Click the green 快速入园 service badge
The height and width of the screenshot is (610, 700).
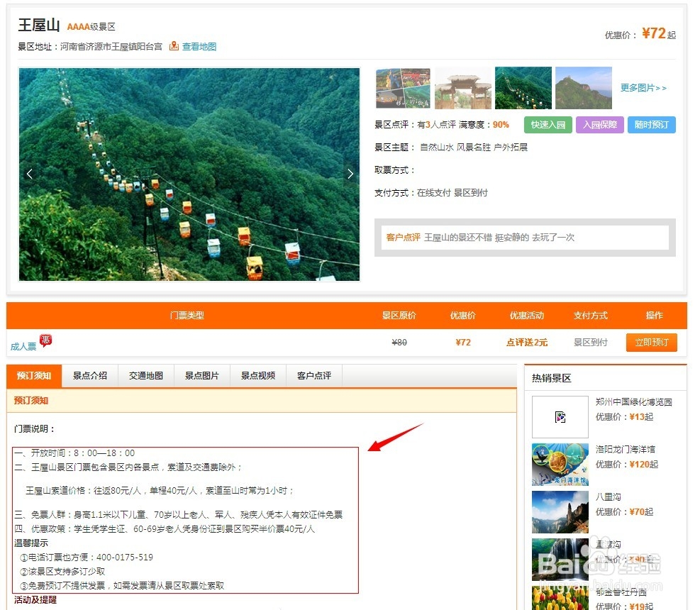[547, 124]
